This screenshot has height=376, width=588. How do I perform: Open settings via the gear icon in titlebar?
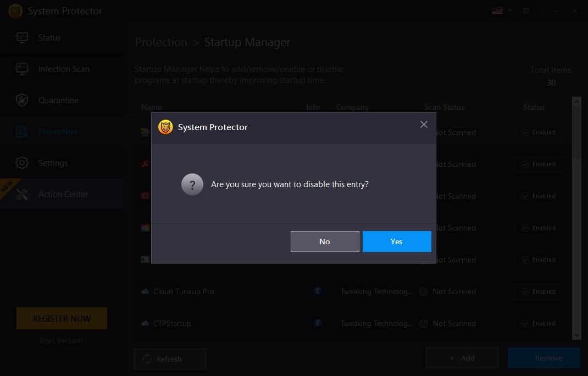(x=526, y=10)
